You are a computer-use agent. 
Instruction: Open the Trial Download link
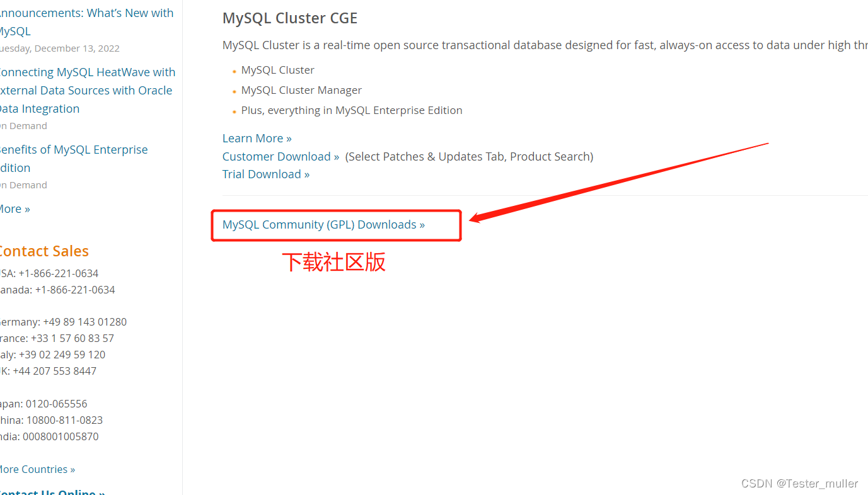(266, 174)
